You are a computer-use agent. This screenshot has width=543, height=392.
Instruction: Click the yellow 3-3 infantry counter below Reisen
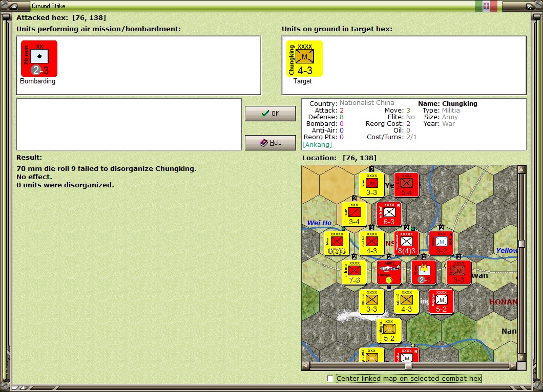pyautogui.click(x=371, y=301)
